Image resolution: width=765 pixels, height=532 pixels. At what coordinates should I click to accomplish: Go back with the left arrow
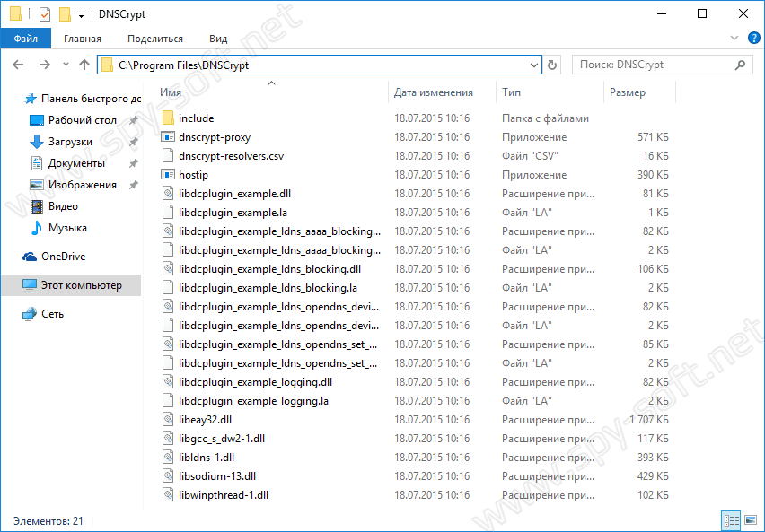tap(18, 65)
